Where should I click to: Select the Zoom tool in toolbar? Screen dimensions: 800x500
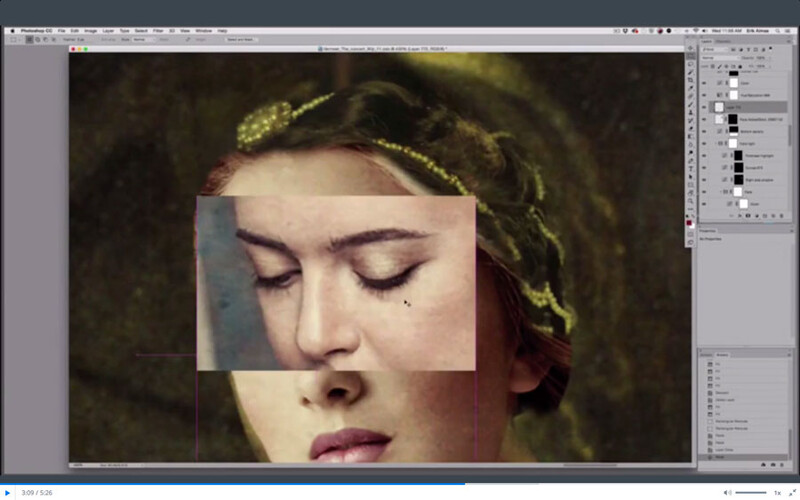(690, 201)
